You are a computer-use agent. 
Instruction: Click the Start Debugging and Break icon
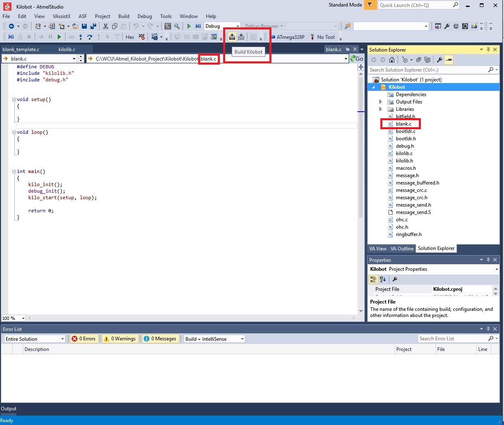point(198,26)
